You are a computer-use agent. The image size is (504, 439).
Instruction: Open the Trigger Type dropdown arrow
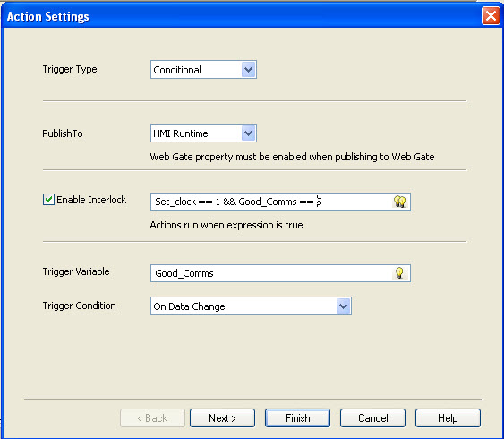click(248, 70)
